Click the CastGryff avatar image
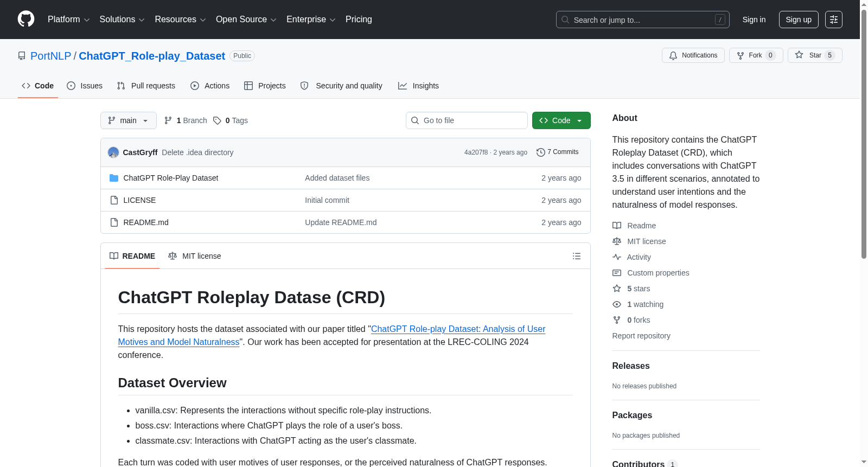Image resolution: width=868 pixels, height=467 pixels. (113, 152)
